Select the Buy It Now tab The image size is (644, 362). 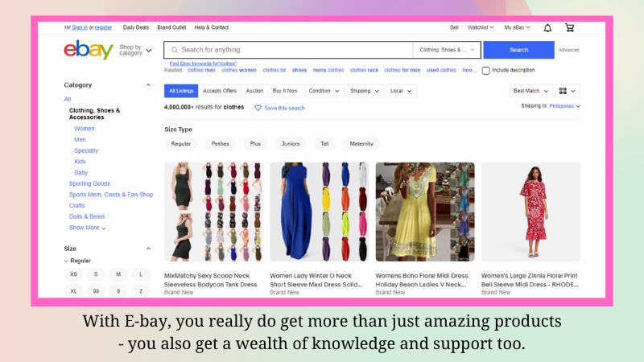(x=285, y=91)
